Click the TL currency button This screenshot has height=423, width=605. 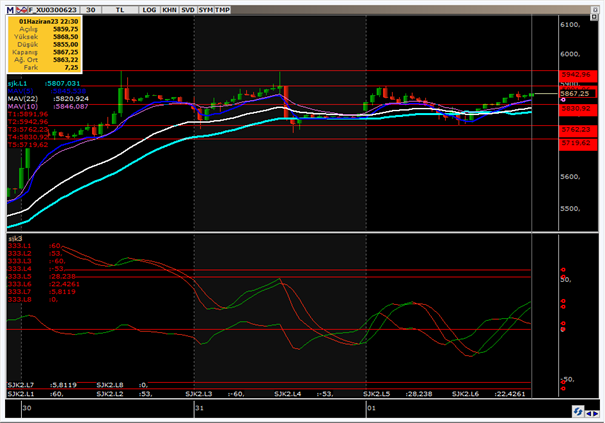[120, 10]
